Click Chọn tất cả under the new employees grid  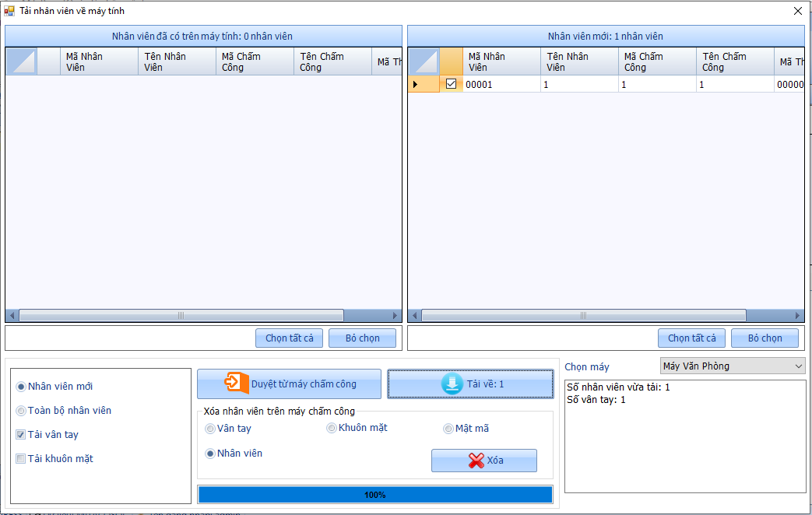coord(691,338)
